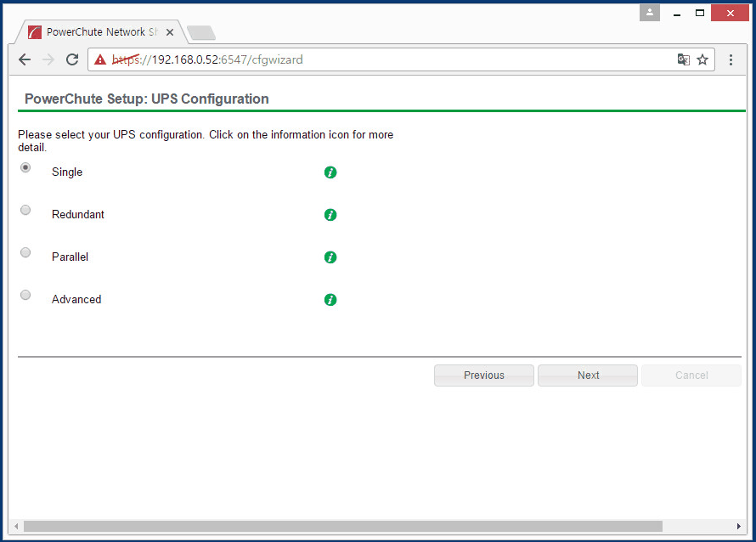Select the Single radio button
The height and width of the screenshot is (542, 756).
point(25,167)
